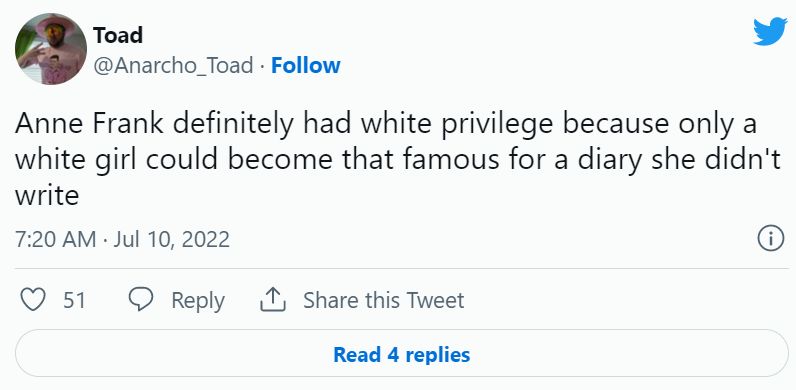Click the 51 likes count

click(x=74, y=300)
